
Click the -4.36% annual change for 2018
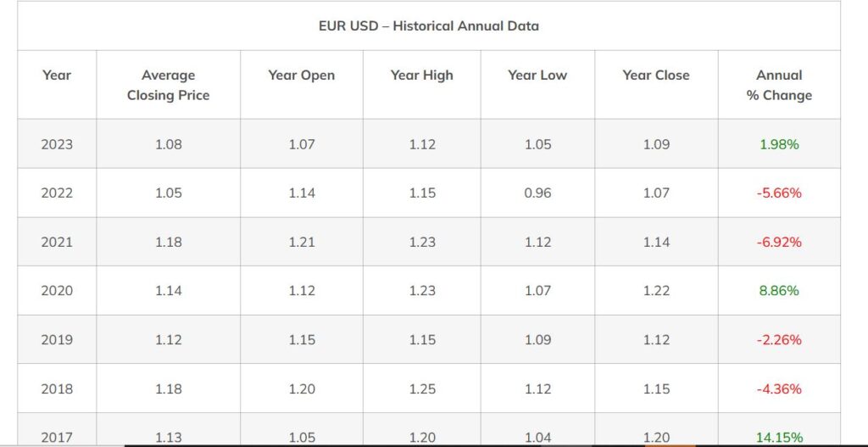779,388
